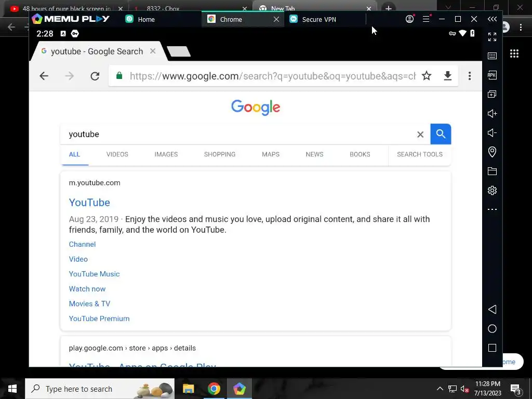This screenshot has width=532, height=399.
Task: Select the SHOPPING search filter tab
Action: (x=220, y=154)
